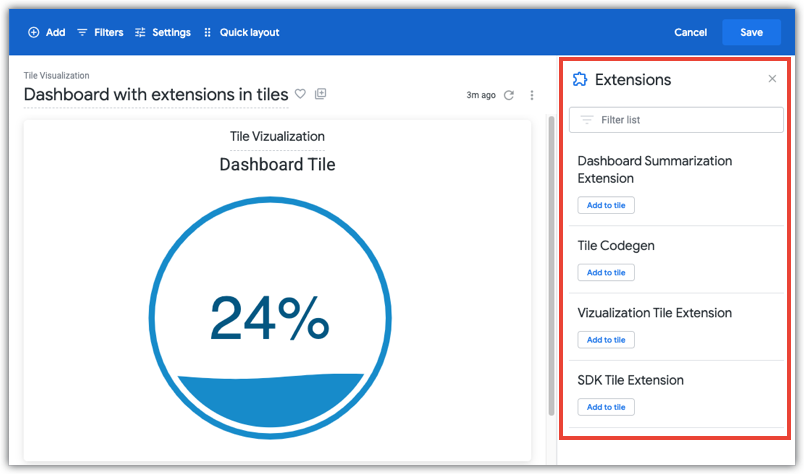Click the add to board icon beside title

(x=321, y=94)
